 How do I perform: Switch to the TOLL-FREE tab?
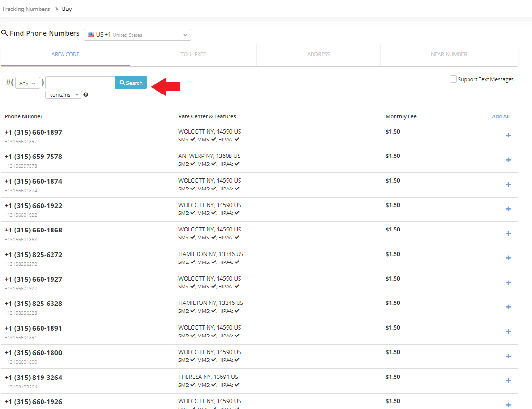coord(193,54)
